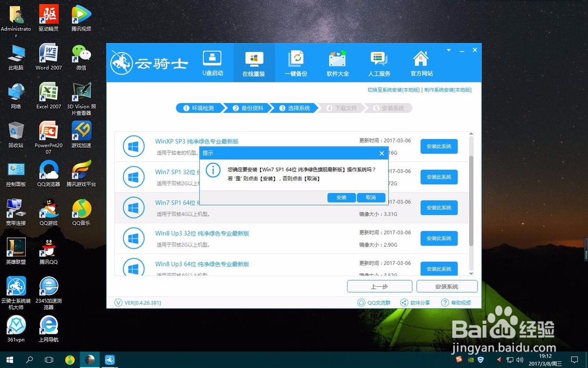Open 控制面板 desktop icon
Image resolution: width=588 pixels, height=368 pixels.
[x=16, y=174]
